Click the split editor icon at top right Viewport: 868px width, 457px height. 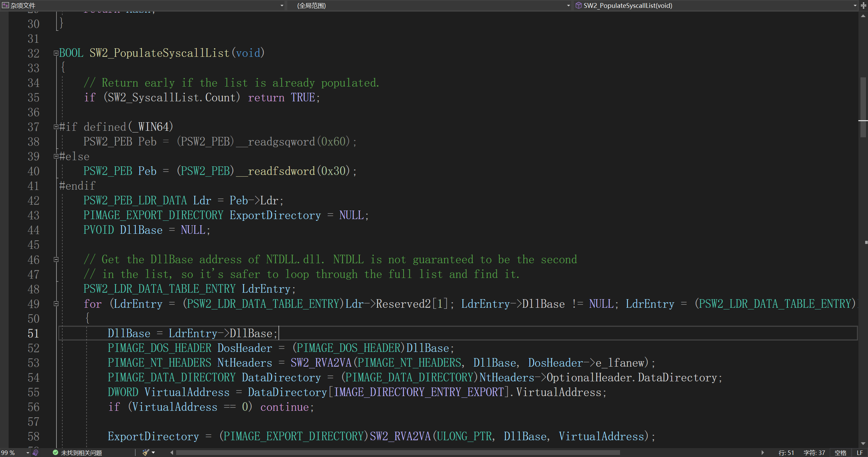point(864,5)
